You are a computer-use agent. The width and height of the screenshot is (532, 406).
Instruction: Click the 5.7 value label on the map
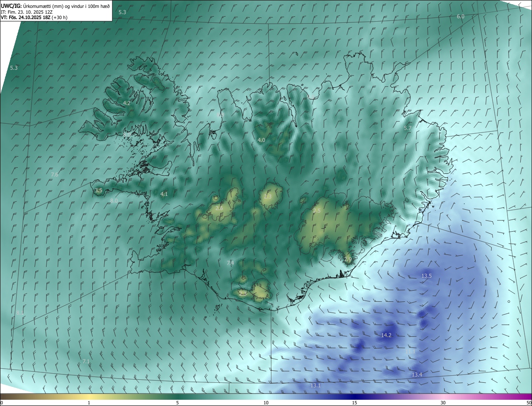tap(407, 128)
